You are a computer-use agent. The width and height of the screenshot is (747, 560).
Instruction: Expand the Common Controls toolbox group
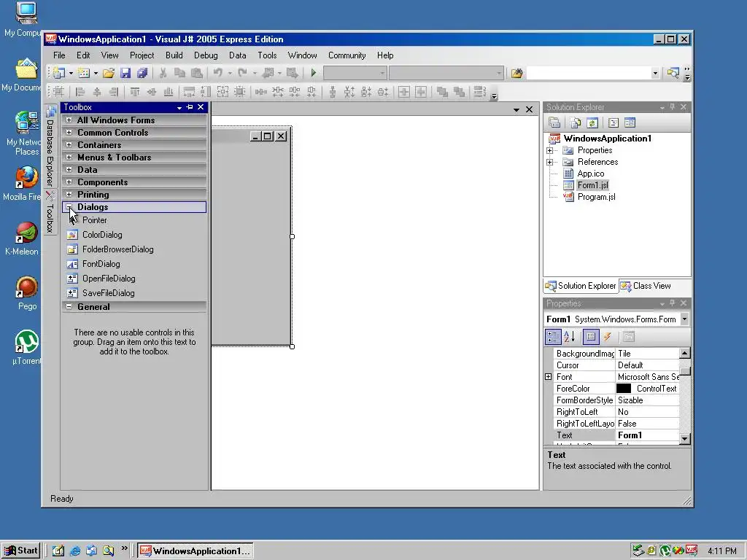(69, 133)
